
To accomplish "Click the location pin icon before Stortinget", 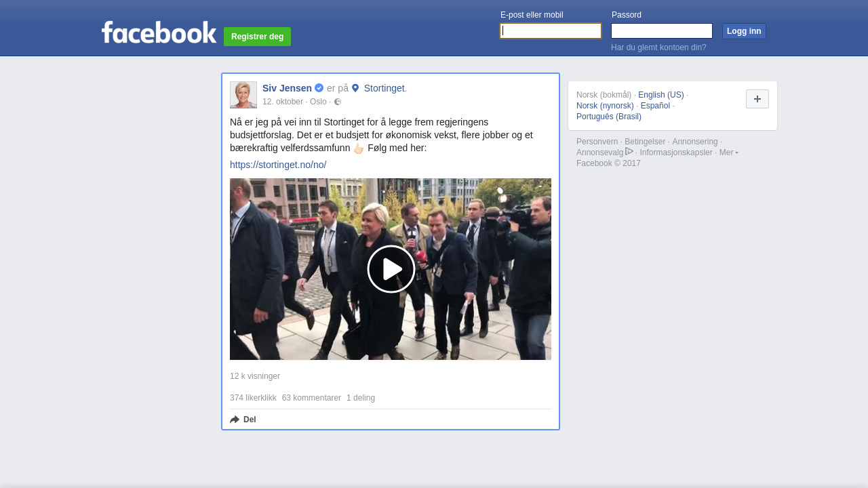I will click(x=355, y=88).
